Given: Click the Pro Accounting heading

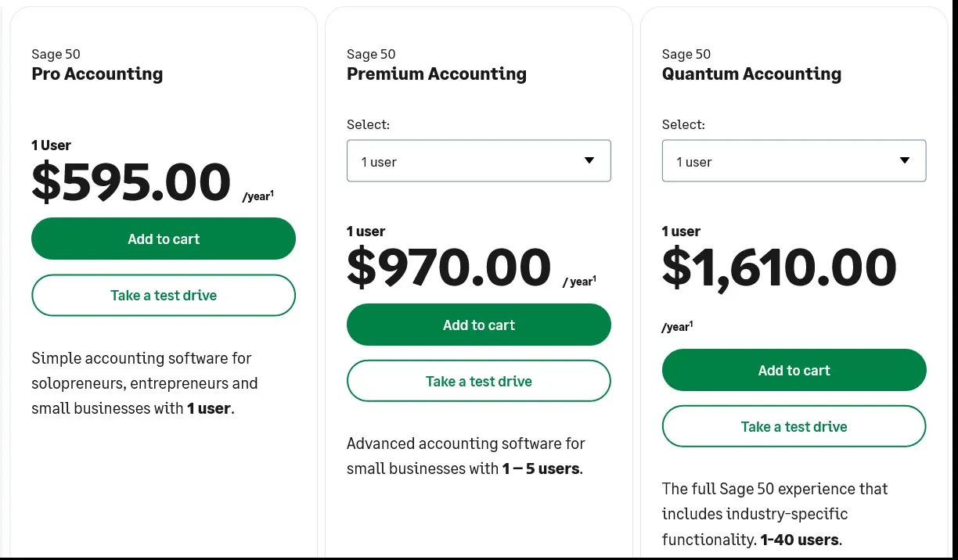Looking at the screenshot, I should pos(97,74).
